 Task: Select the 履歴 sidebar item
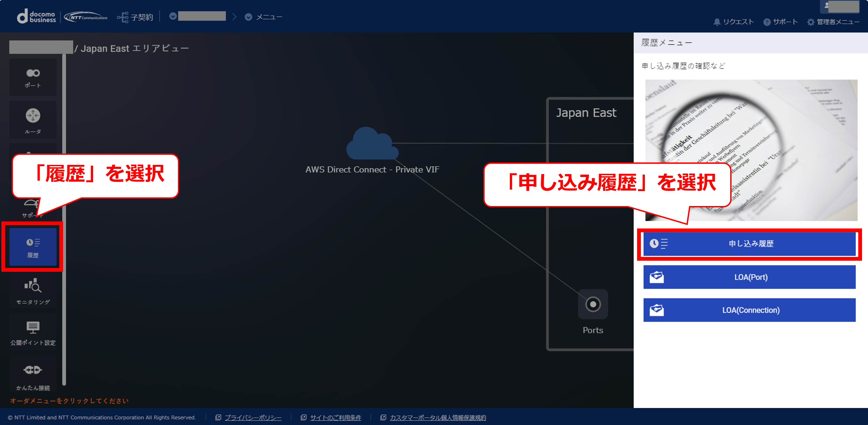pos(33,247)
